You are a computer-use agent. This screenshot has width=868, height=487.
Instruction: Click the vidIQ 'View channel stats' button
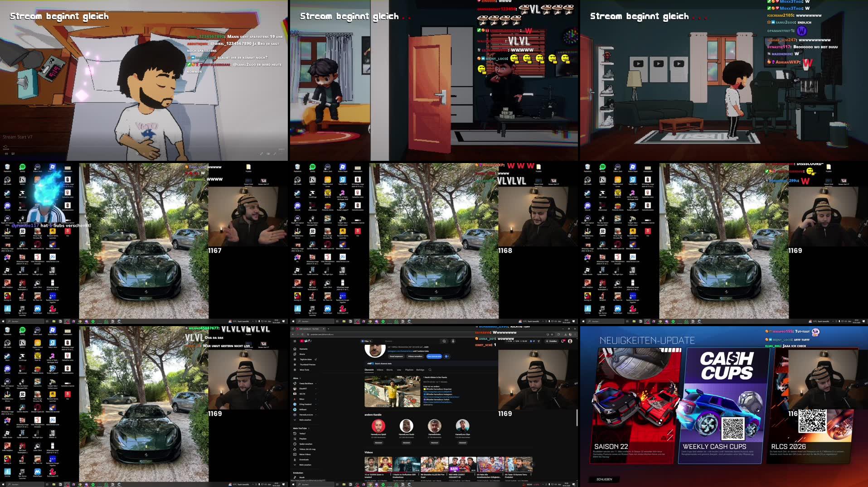pos(434,357)
